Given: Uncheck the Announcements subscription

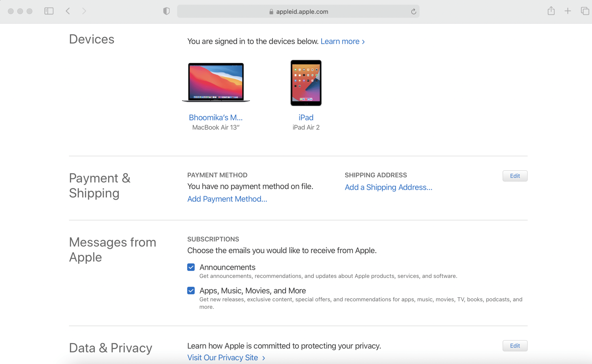Looking at the screenshot, I should click(x=191, y=267).
